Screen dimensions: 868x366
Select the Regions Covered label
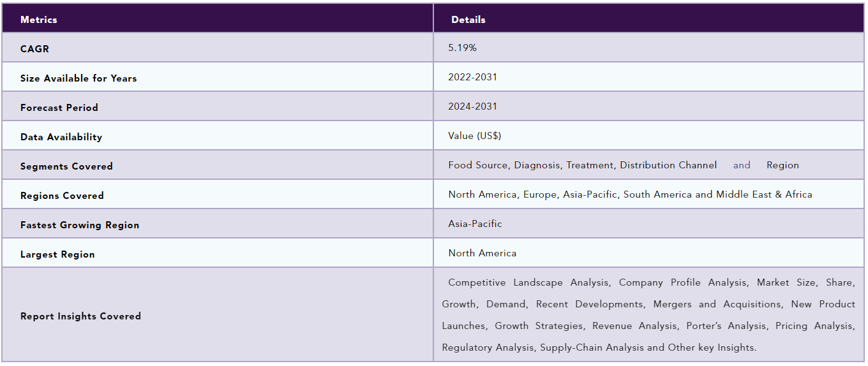point(62,196)
